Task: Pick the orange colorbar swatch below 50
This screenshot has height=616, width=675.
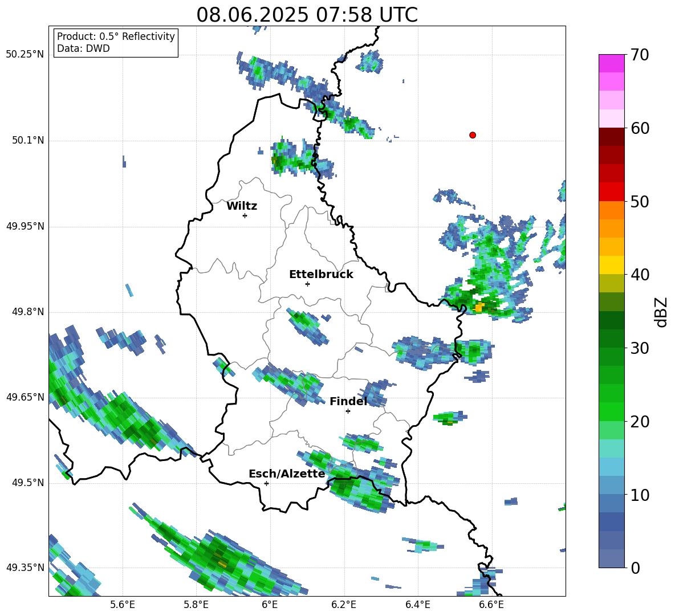Action: coord(611,210)
